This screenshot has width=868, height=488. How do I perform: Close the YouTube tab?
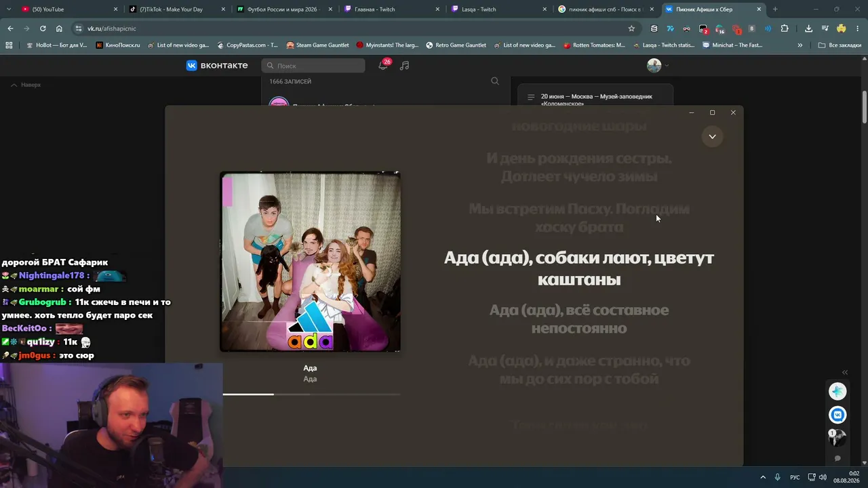(116, 9)
